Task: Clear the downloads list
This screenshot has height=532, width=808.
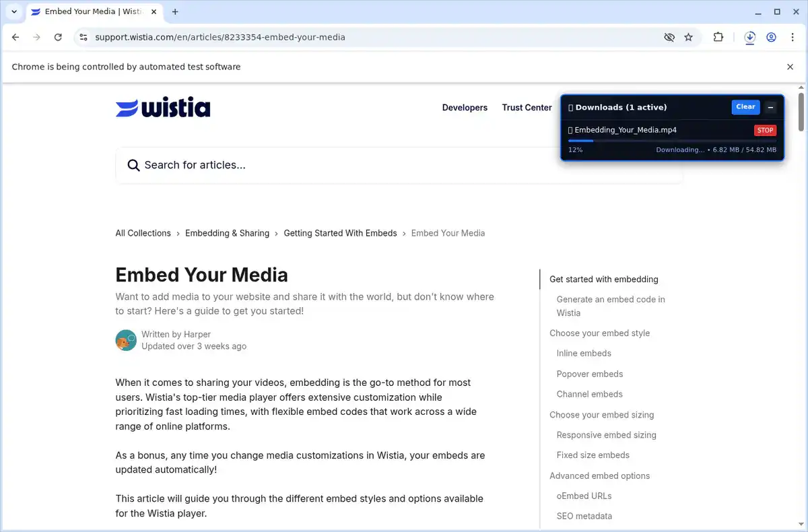Action: [745, 107]
